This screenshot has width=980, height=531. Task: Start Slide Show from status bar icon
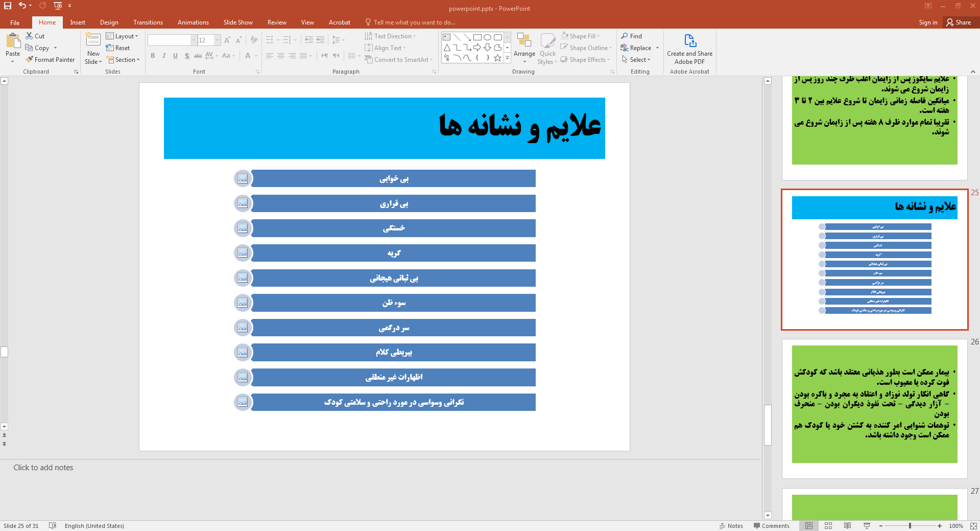pos(867,525)
